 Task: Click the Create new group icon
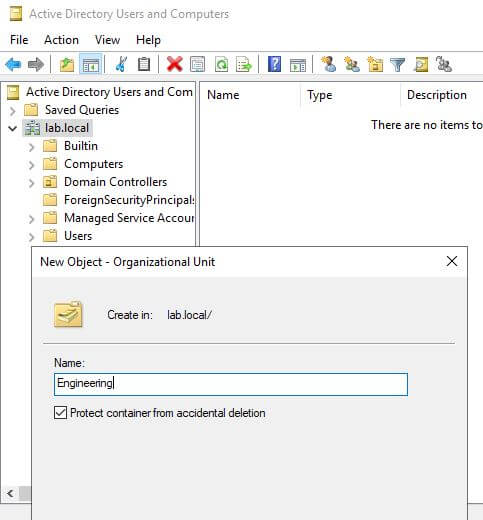[352, 64]
